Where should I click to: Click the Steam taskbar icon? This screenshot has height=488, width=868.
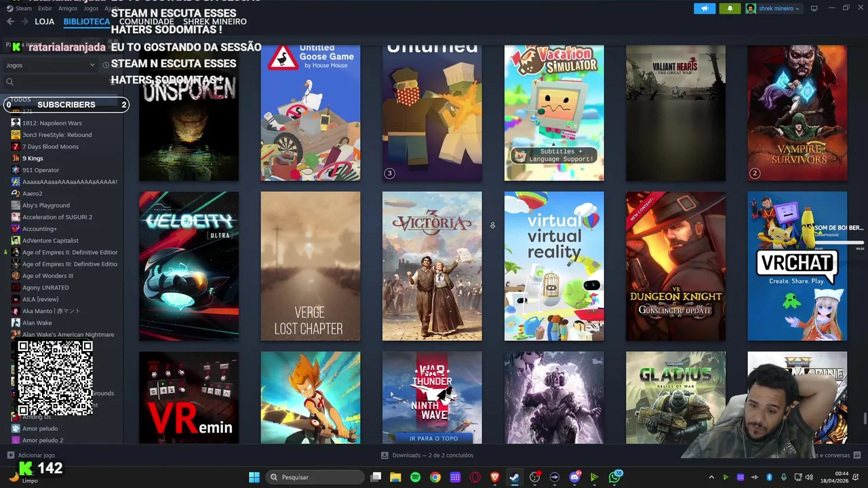coord(515,477)
